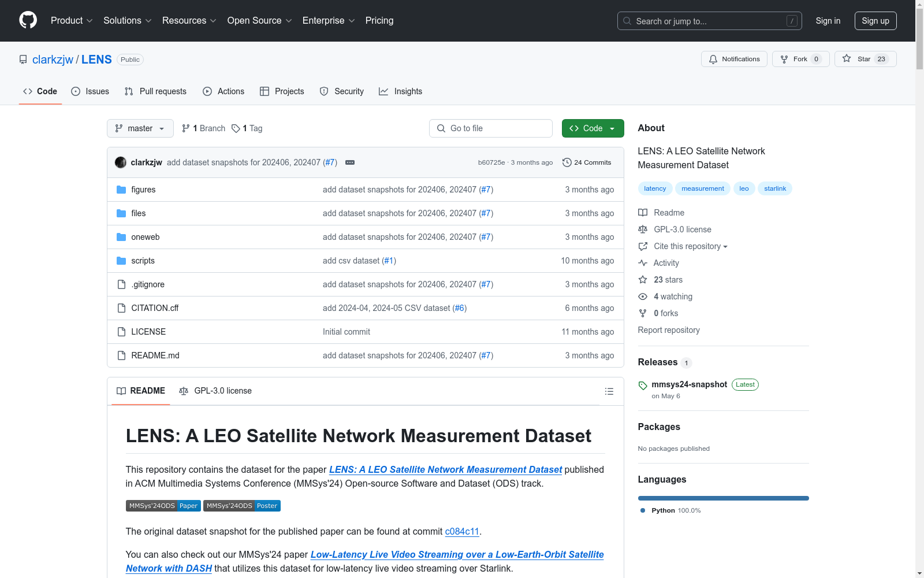Click the star icon in Star button
Image resolution: width=924 pixels, height=578 pixels.
tap(847, 58)
